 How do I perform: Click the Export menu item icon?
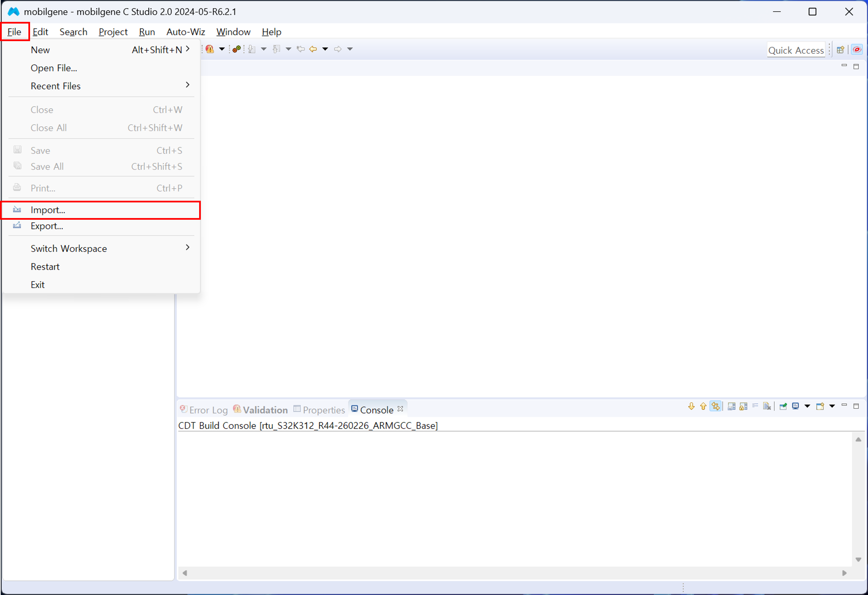17,225
